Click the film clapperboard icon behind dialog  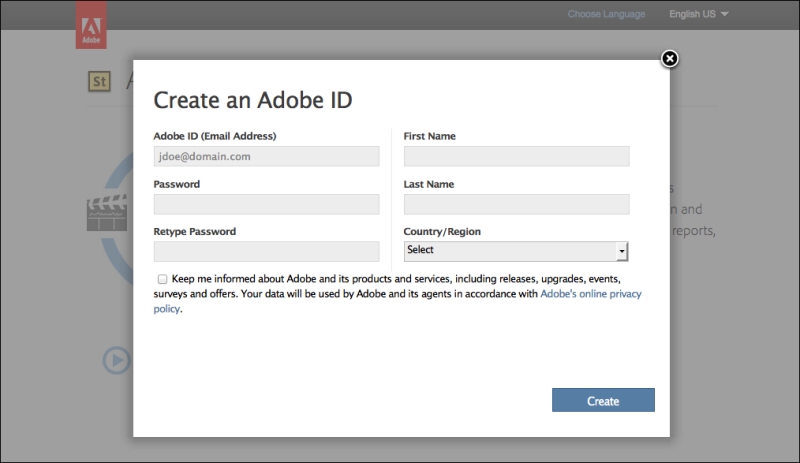(x=107, y=213)
